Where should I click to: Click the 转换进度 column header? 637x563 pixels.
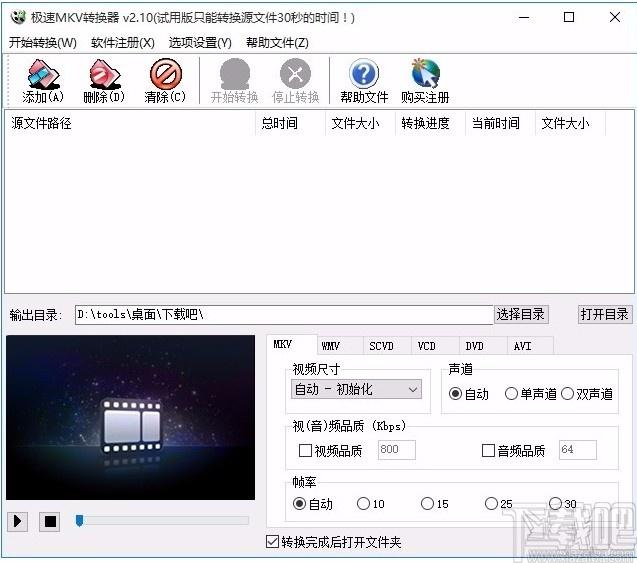(430, 123)
